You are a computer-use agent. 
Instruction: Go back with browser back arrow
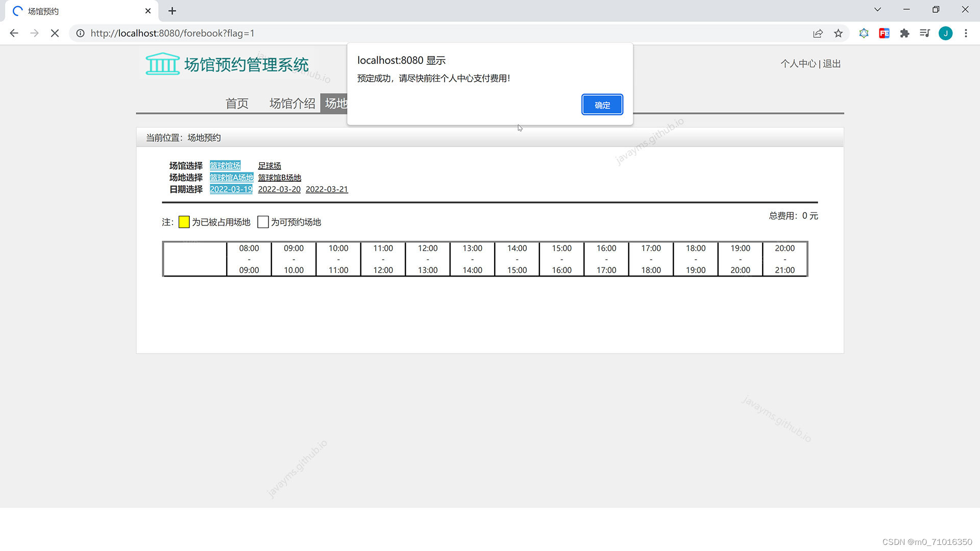(x=14, y=33)
